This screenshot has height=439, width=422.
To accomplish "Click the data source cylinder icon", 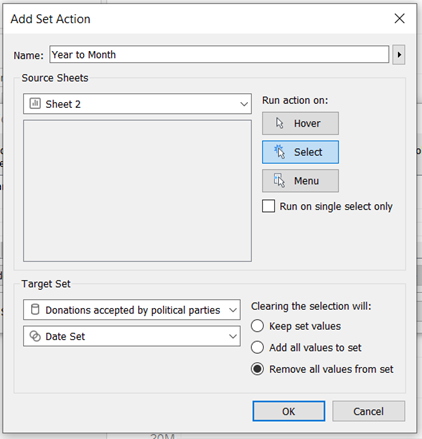I will click(35, 310).
